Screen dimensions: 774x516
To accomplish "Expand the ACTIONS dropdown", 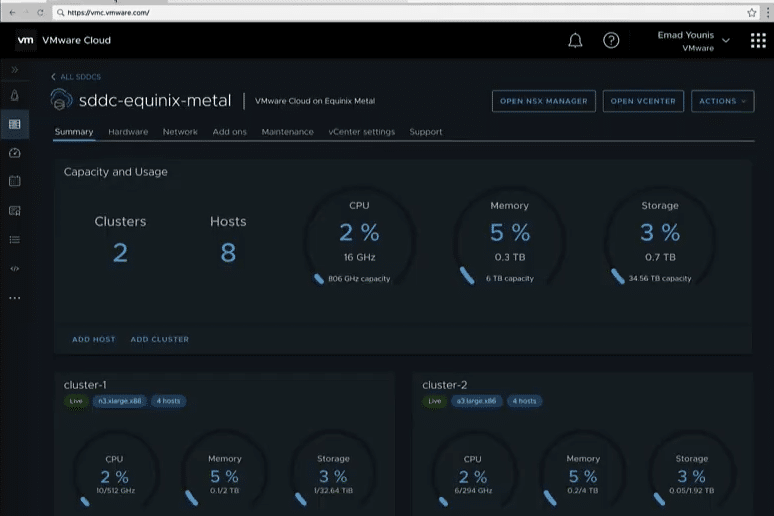I will (723, 101).
